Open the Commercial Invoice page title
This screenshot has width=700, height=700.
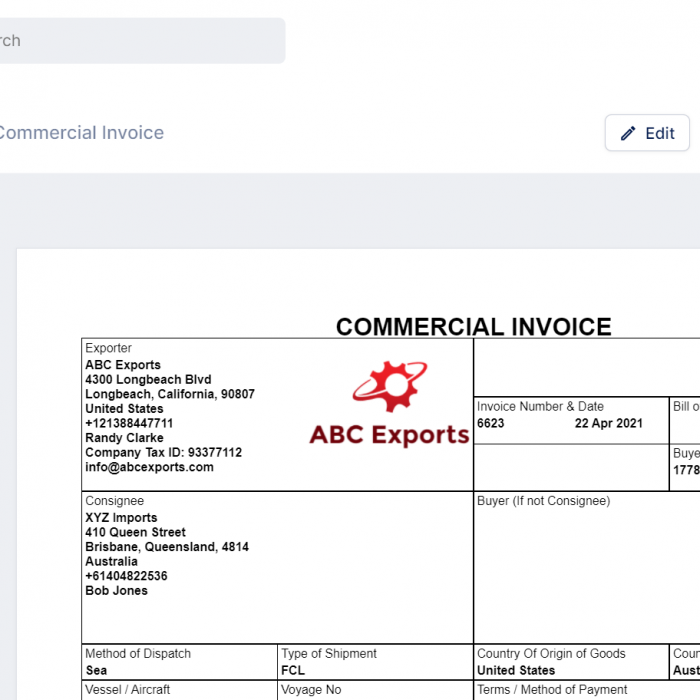click(x=80, y=133)
